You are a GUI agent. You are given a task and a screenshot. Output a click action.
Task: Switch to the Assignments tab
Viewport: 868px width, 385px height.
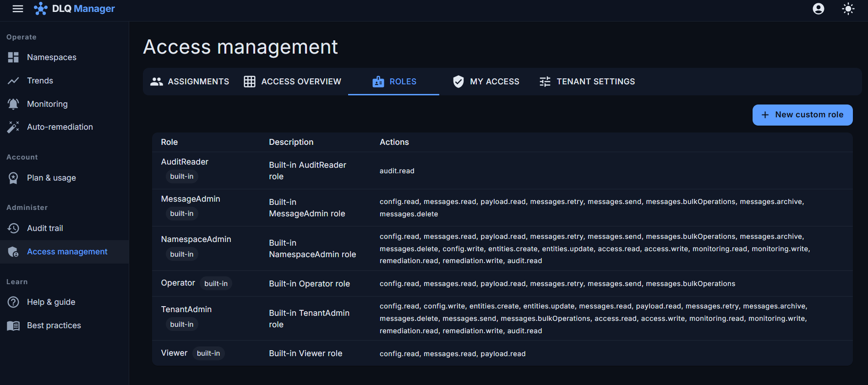(190, 82)
